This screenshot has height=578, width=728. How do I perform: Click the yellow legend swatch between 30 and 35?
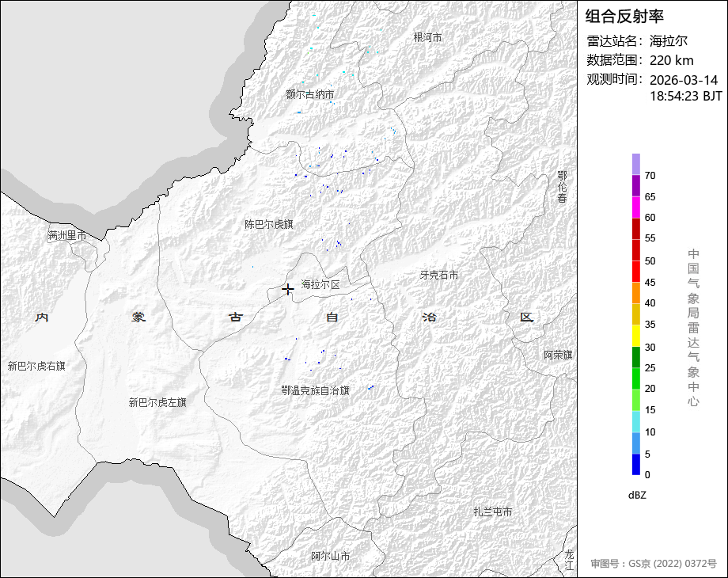(x=636, y=336)
